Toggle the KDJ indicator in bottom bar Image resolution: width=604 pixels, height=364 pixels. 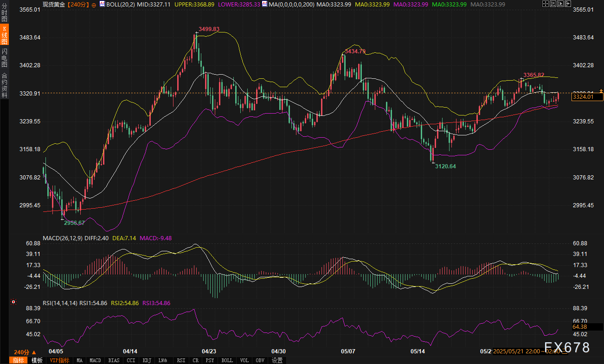coord(147,360)
